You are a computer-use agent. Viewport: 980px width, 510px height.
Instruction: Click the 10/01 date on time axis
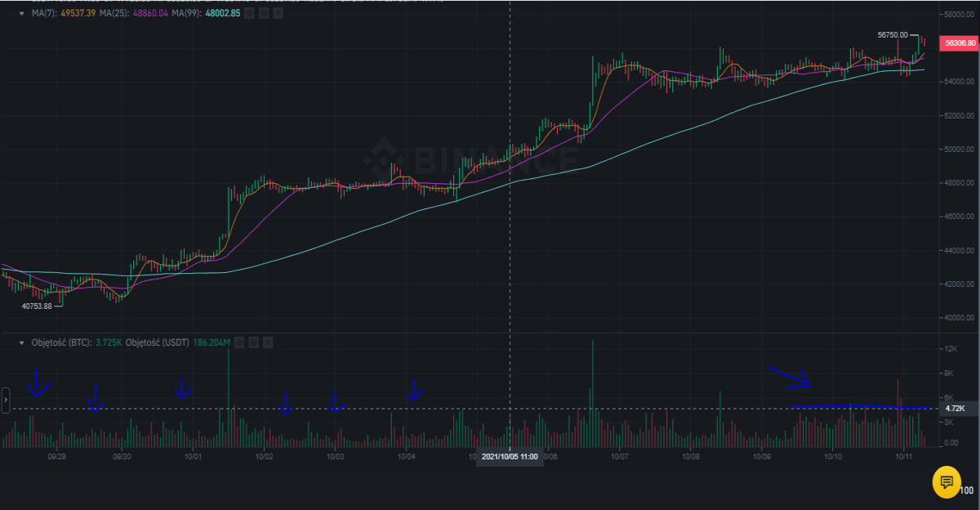[193, 458]
